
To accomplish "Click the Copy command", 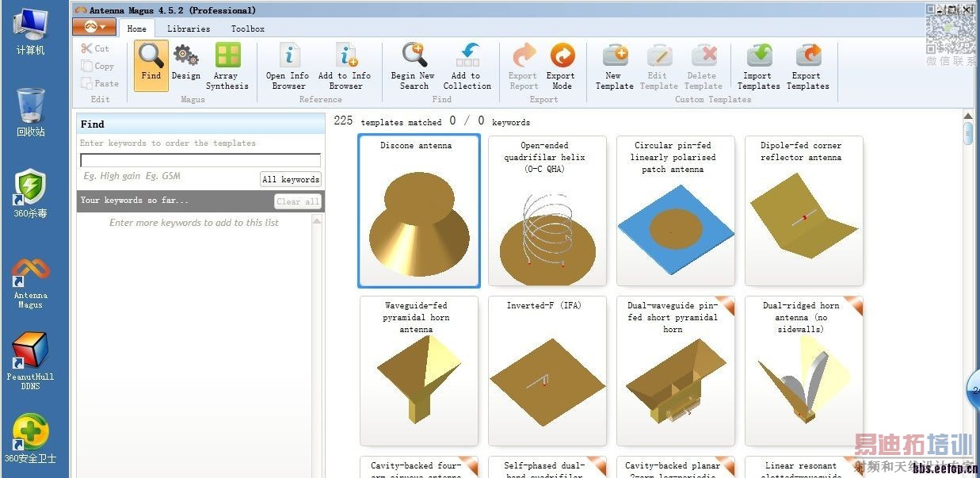I will tap(97, 66).
